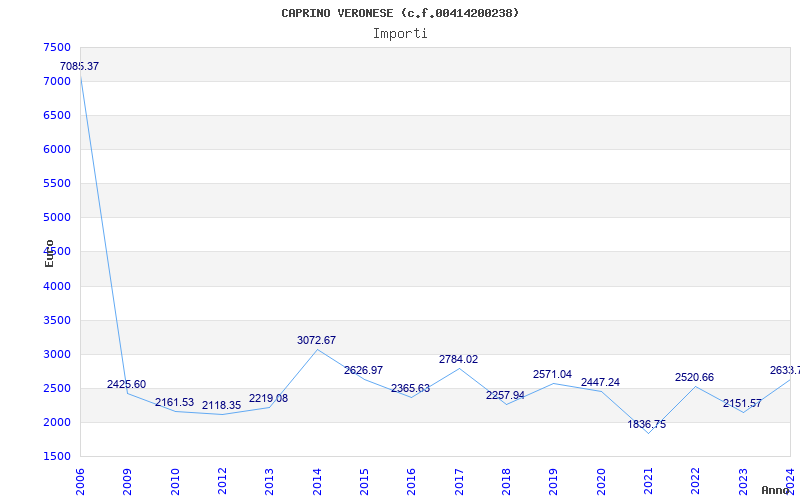Select data label 3072.67
Viewport: 800px width, 500px height.
click(x=316, y=340)
